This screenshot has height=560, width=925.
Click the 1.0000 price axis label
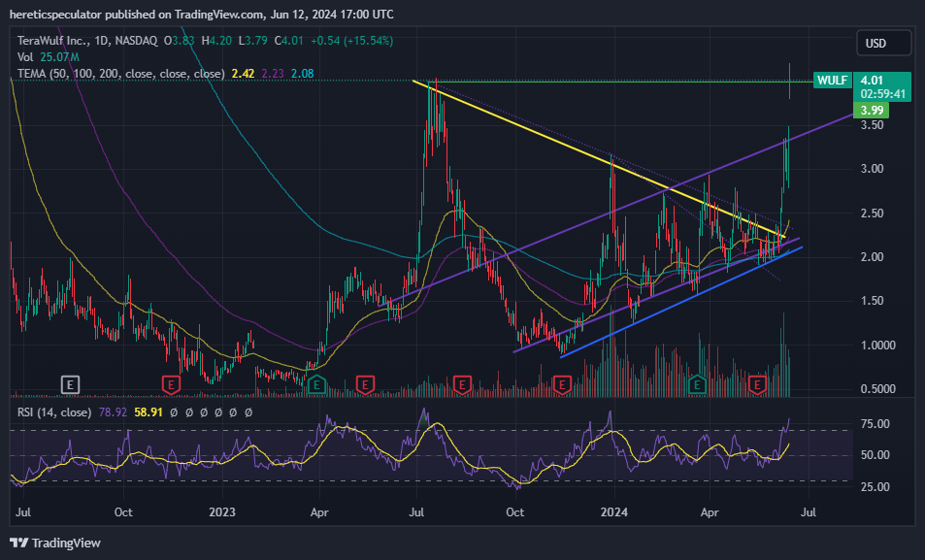pos(877,346)
